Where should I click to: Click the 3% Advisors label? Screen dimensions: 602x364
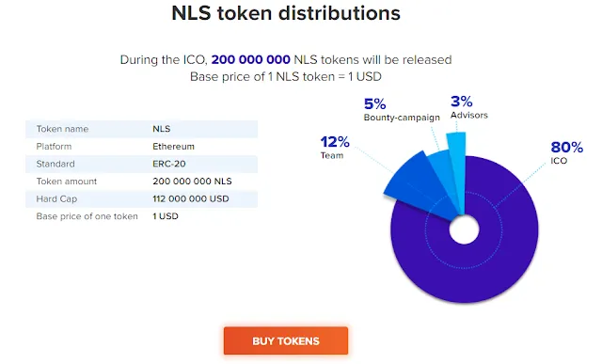pyautogui.click(x=469, y=107)
